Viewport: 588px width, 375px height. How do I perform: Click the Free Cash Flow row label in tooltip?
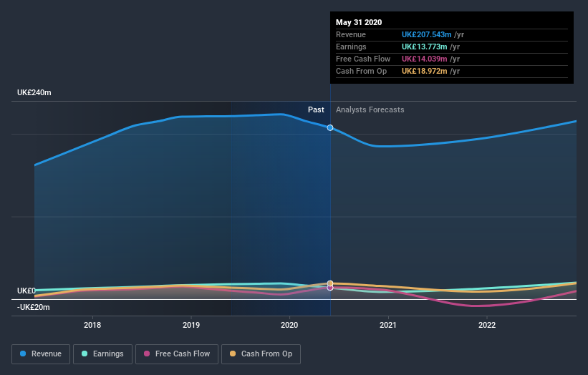tap(363, 59)
